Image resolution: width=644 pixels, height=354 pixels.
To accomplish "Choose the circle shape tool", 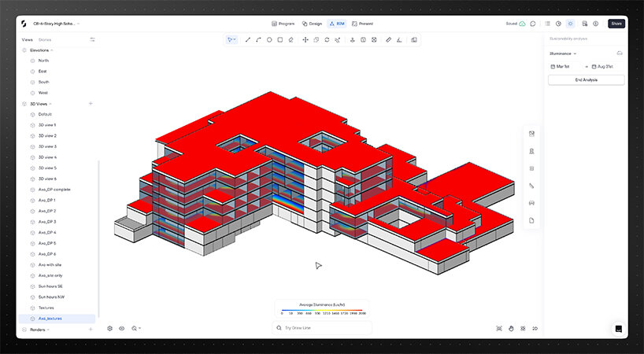I will click(269, 39).
